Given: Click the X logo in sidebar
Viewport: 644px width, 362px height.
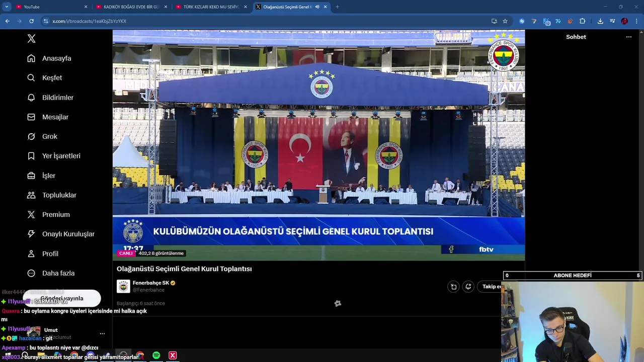Looking at the screenshot, I should coord(31,39).
